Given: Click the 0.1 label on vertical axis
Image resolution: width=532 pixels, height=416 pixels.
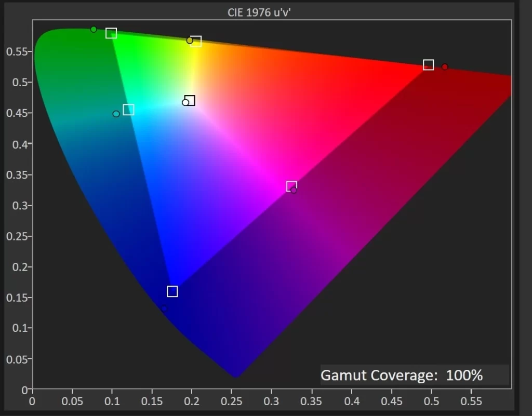Looking at the screenshot, I should point(19,328).
